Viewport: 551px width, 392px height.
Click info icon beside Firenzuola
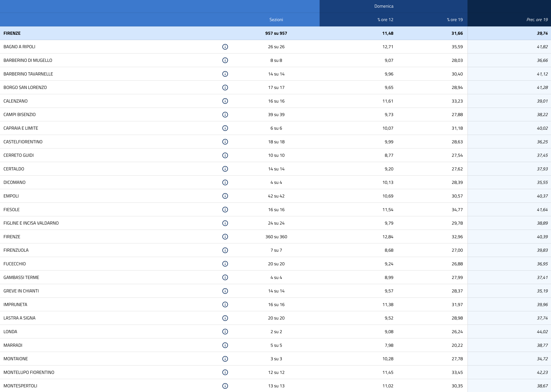coord(225,250)
